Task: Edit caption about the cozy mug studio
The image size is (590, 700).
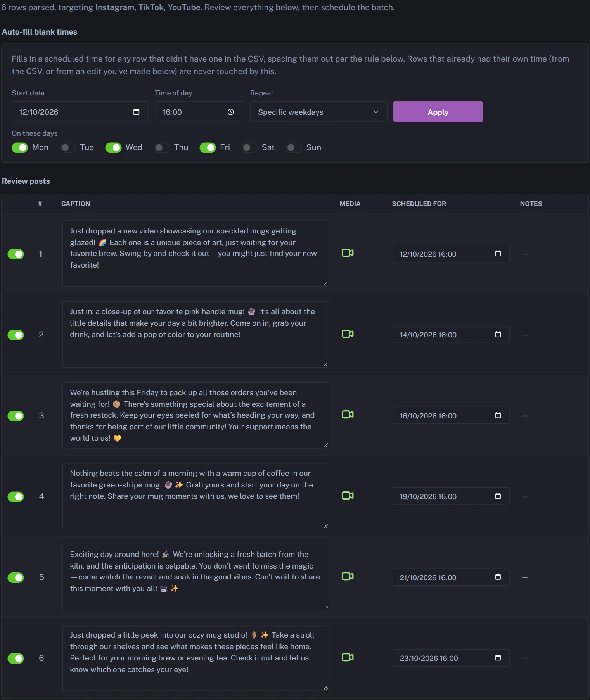Action: (196, 658)
